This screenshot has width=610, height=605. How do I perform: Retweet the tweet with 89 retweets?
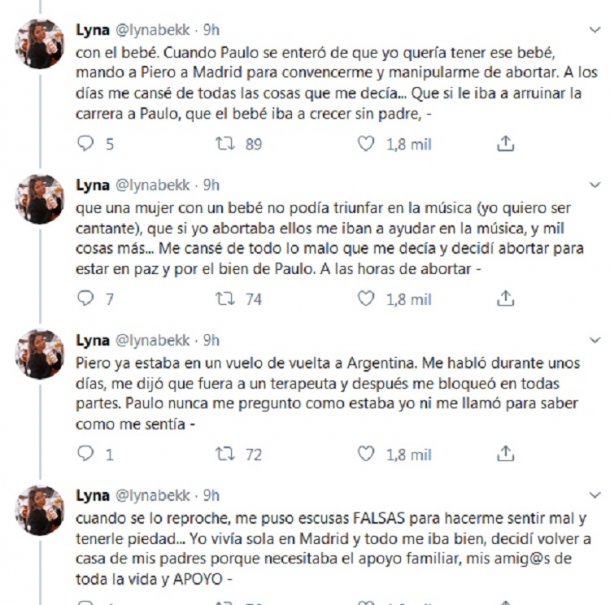coord(225,144)
